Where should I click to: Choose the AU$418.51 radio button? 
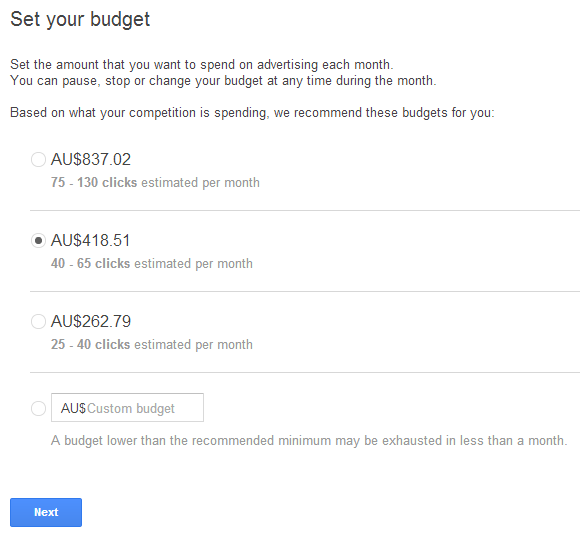click(38, 240)
